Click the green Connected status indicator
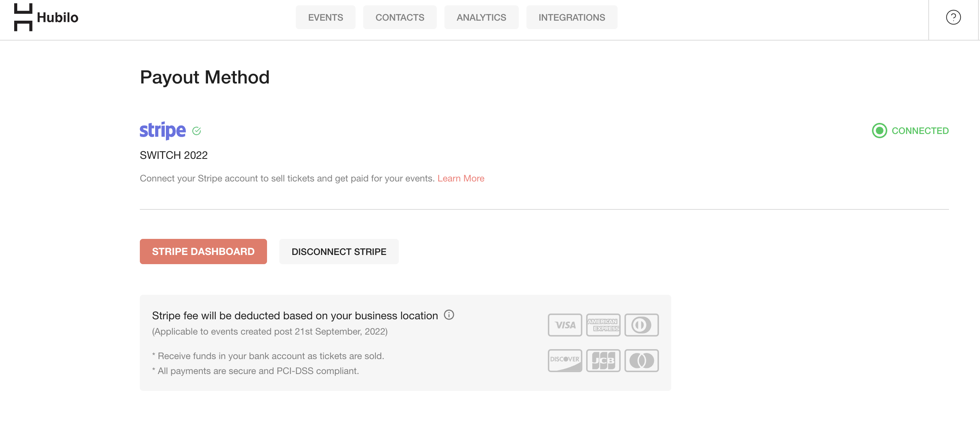This screenshot has width=980, height=428. point(879,131)
